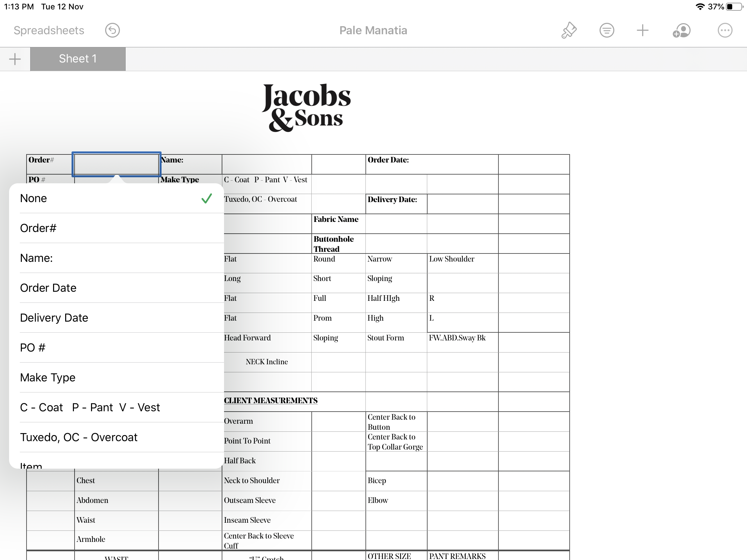Viewport: 747px width, 560px height.
Task: Switch to the Sheet 1 tab
Action: 78,59
